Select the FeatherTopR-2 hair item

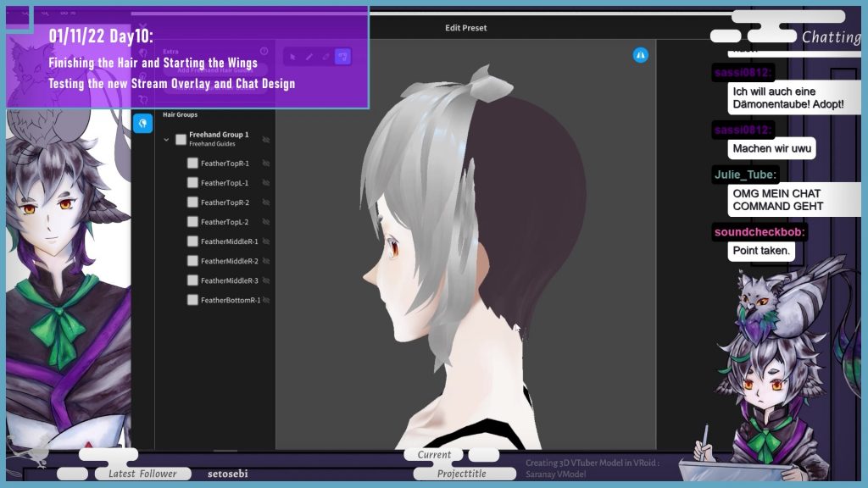[225, 202]
